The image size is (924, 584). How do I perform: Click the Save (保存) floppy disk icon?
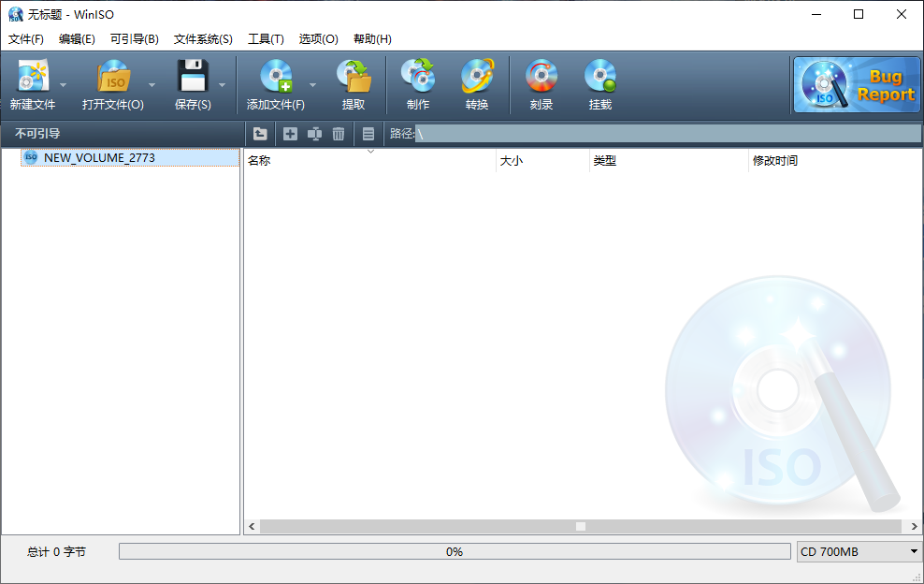click(x=193, y=76)
